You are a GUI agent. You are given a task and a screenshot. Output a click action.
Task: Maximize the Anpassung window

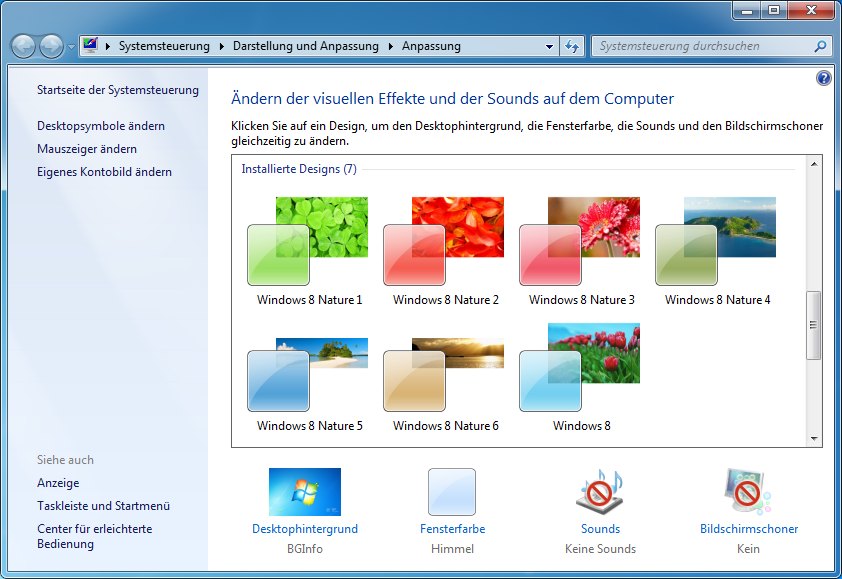coord(774,10)
